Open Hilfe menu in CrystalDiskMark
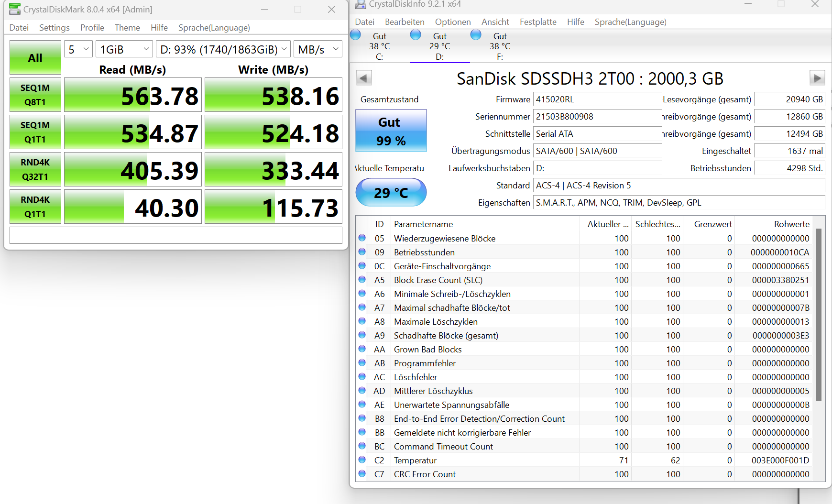 coord(159,28)
